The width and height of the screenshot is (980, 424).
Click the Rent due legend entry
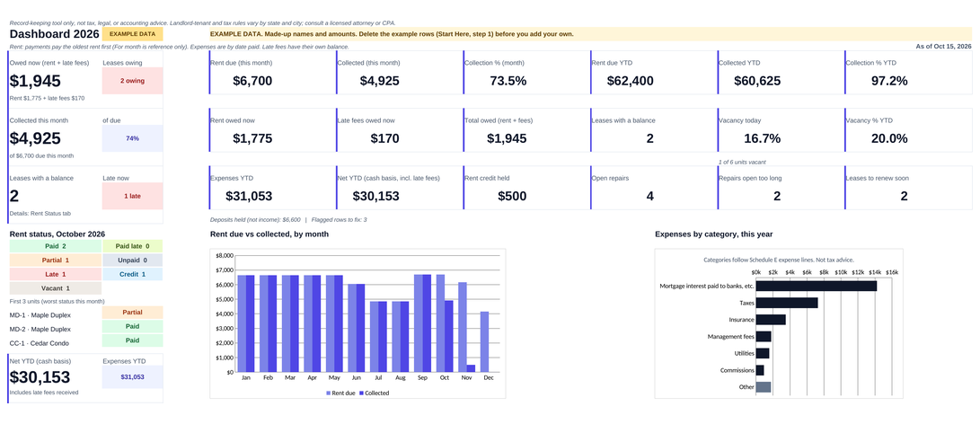coord(341,393)
